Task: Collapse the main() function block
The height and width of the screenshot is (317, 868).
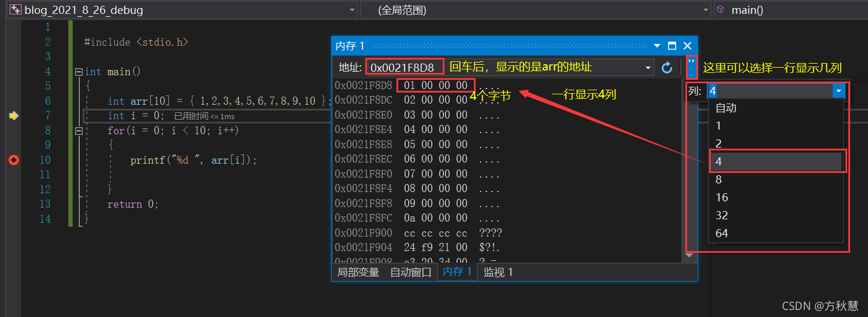Action: 79,72
